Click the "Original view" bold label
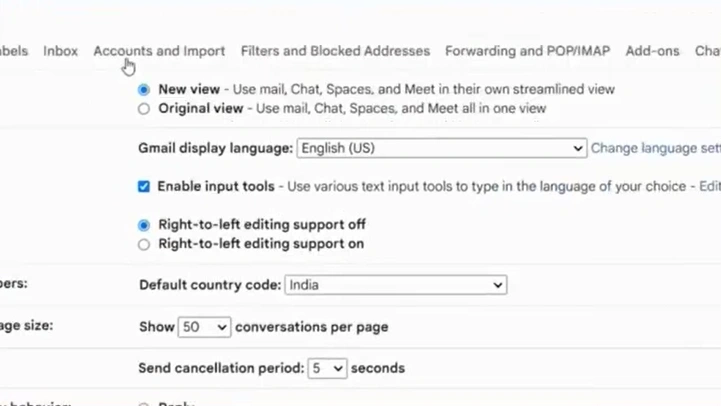This screenshot has width=721, height=406. click(x=200, y=109)
